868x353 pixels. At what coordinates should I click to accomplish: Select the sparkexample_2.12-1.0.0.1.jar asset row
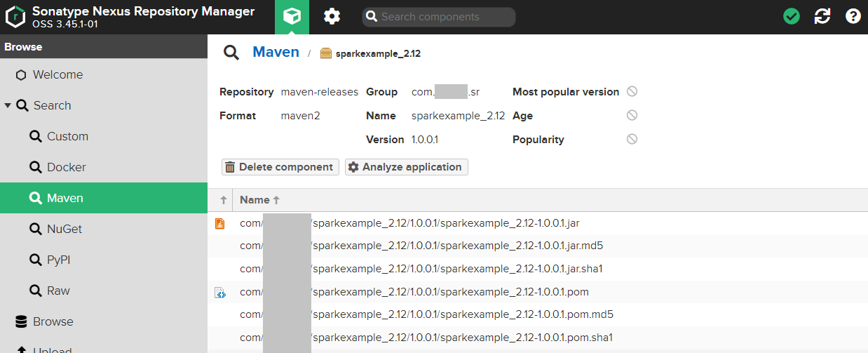[538, 223]
